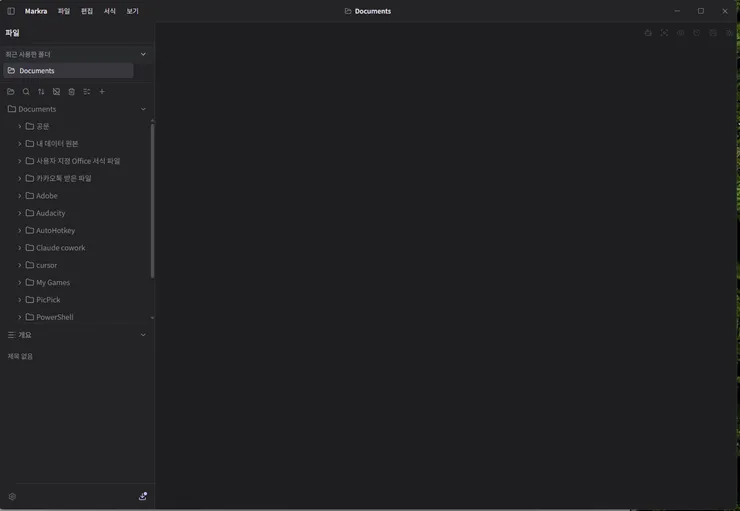Open the 파일 menu
Viewport: 740px width, 511px height.
(64, 11)
